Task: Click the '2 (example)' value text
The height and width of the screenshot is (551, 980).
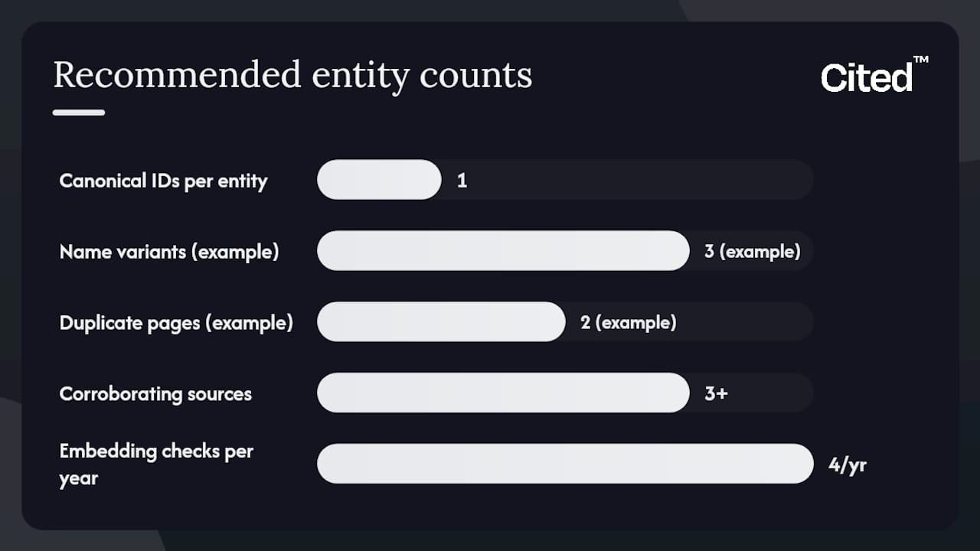Action: pyautogui.click(x=629, y=322)
